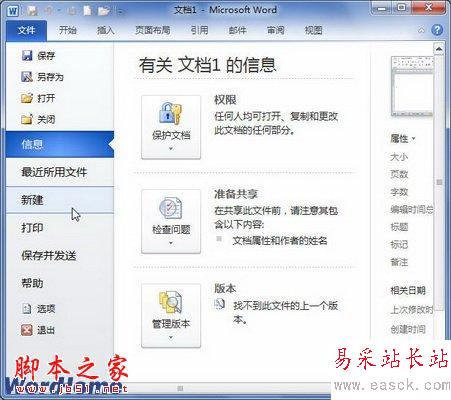Image resolution: width=451 pixels, height=400 pixels.
Task: Click the minimize ribbon caret icon
Action: pos(422,30)
